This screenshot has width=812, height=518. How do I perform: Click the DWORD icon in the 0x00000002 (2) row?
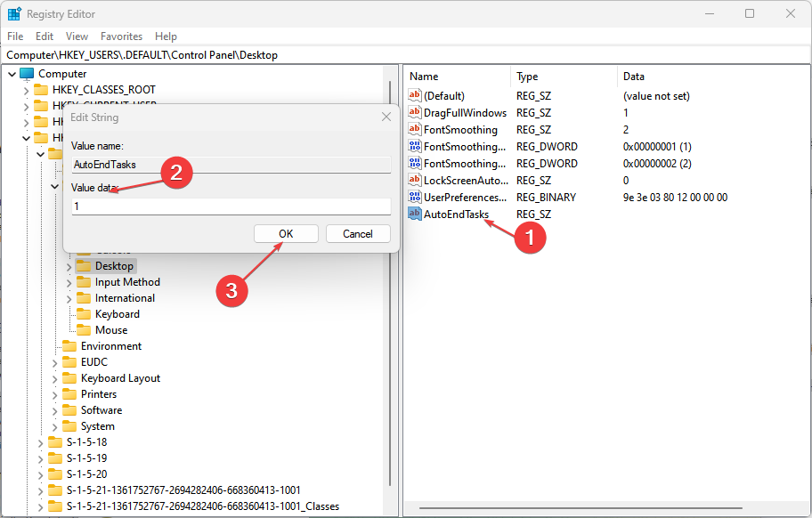point(415,163)
